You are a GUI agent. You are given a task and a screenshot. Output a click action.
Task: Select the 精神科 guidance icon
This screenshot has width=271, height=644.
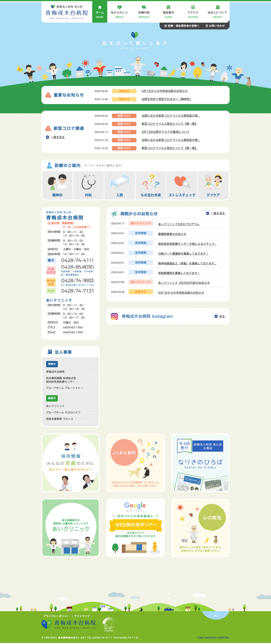point(57,185)
